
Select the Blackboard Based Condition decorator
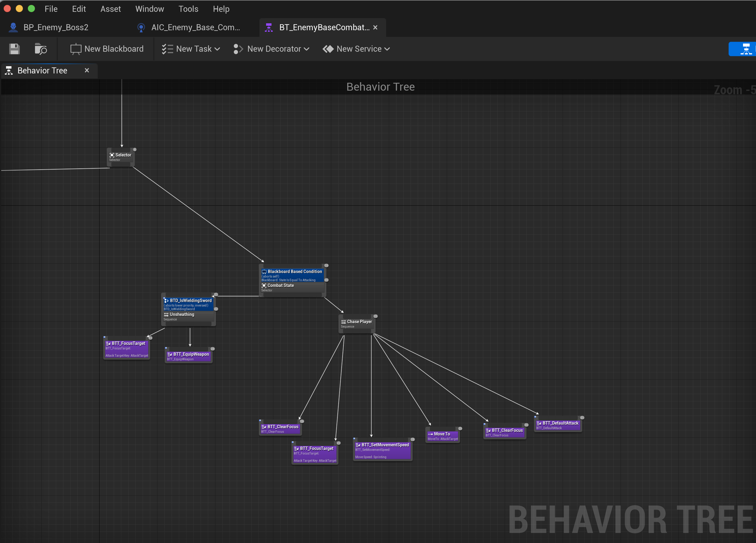(x=292, y=275)
